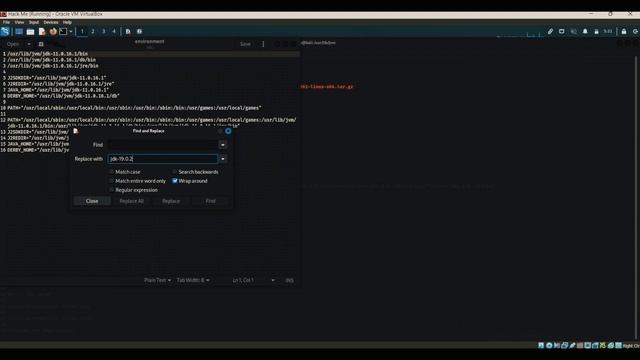This screenshot has height=360, width=640.
Task: Uncheck the Wrap around checkbox
Action: [175, 181]
